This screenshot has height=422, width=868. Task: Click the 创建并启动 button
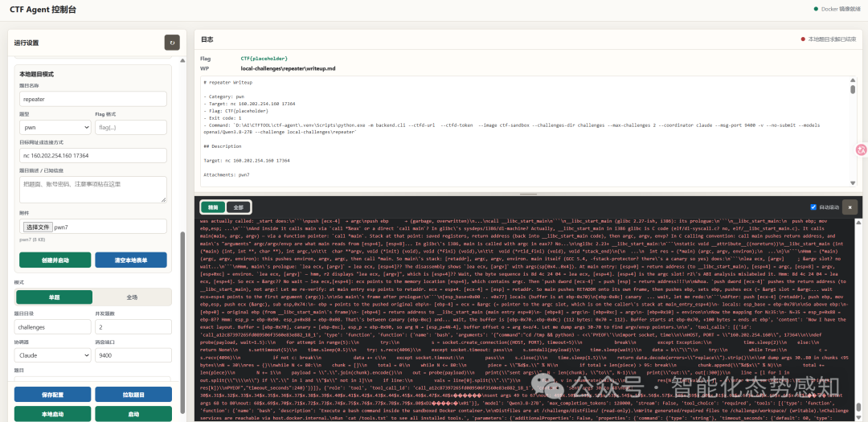point(55,260)
